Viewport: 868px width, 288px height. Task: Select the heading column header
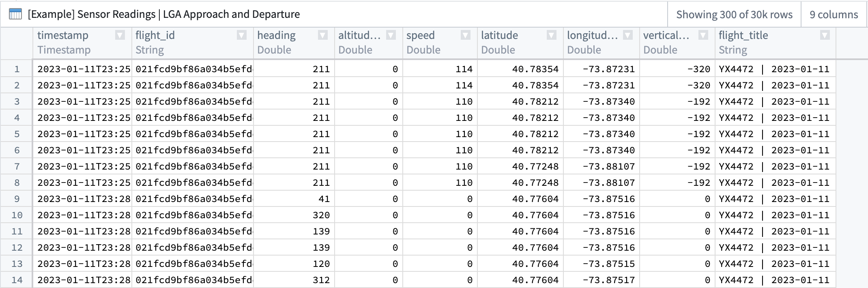click(294, 43)
